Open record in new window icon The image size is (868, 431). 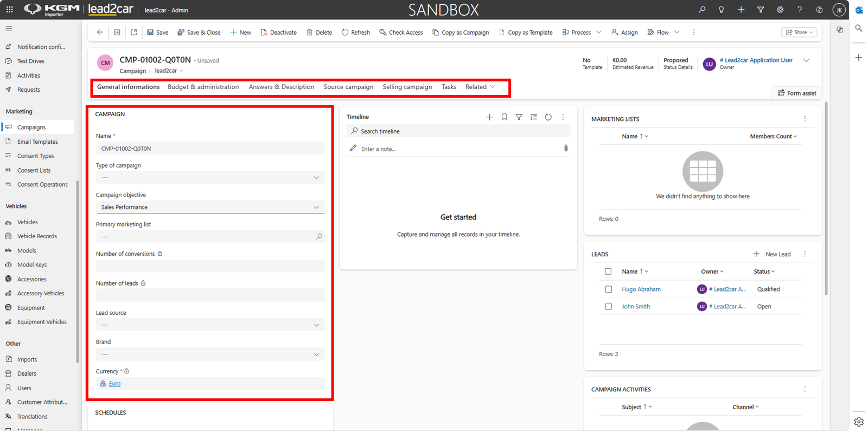coord(134,33)
